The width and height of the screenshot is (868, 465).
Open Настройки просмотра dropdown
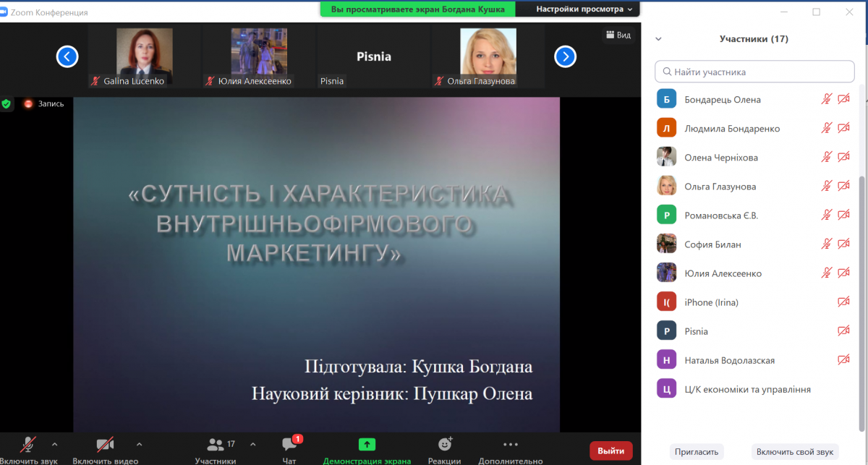tap(584, 9)
